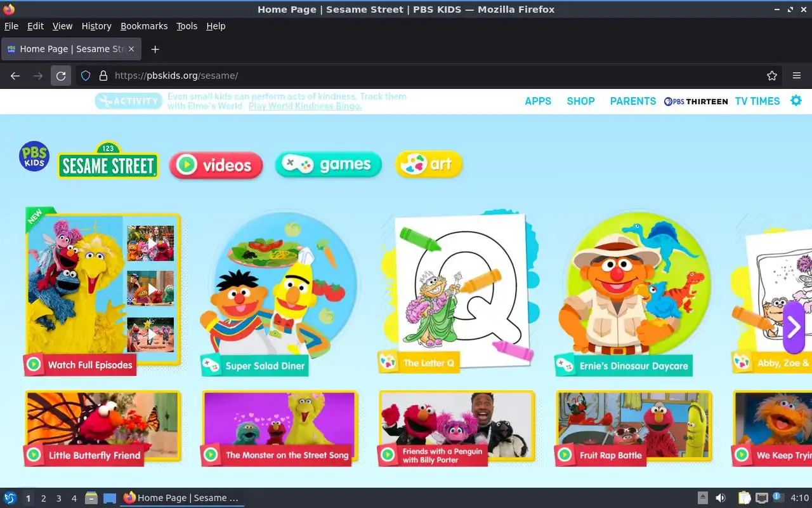Reload the current page
This screenshot has width=812, height=508.
point(61,76)
